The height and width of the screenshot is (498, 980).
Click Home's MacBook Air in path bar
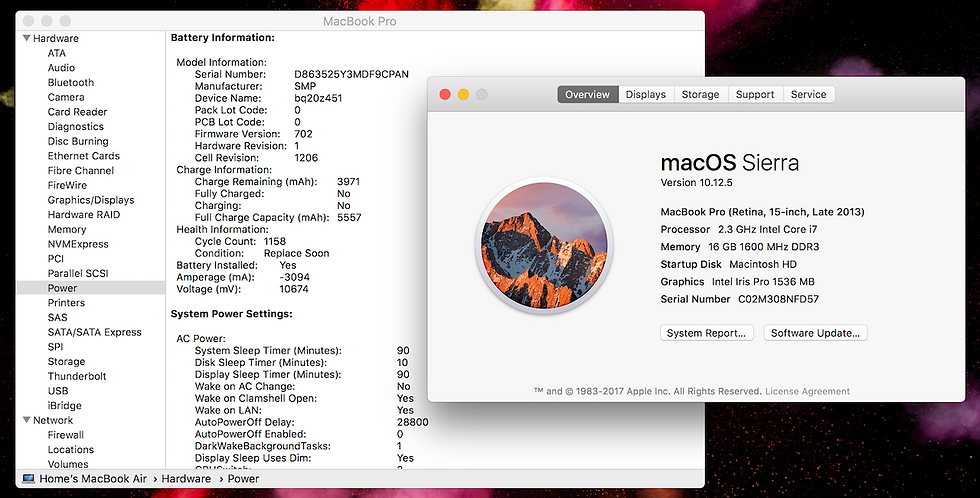tap(92, 479)
